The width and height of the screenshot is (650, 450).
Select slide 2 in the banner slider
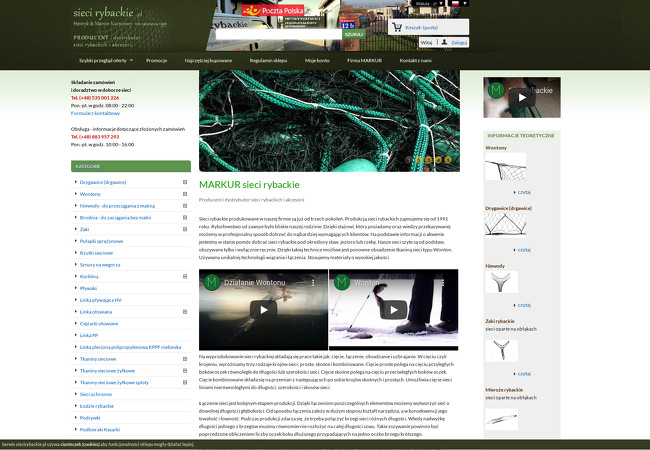[x=419, y=160]
